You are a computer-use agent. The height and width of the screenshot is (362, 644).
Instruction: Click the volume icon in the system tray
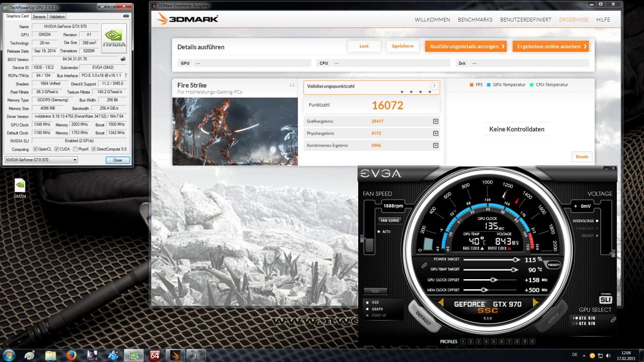point(609,356)
